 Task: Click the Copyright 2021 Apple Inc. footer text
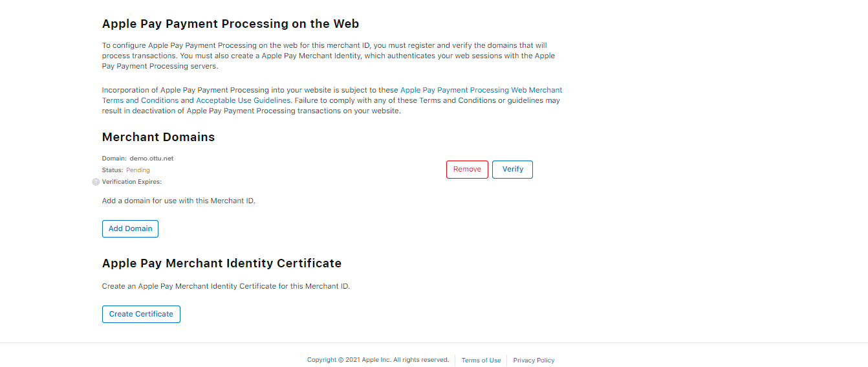[378, 360]
